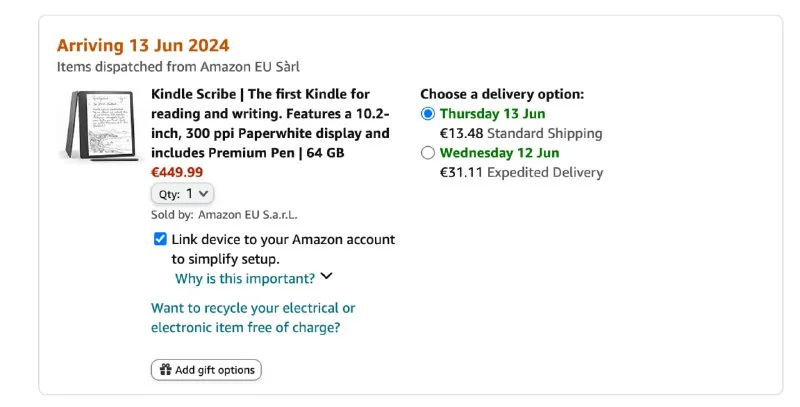The image size is (800, 407).
Task: Click the Choose a delivery option heading
Action: click(x=502, y=94)
